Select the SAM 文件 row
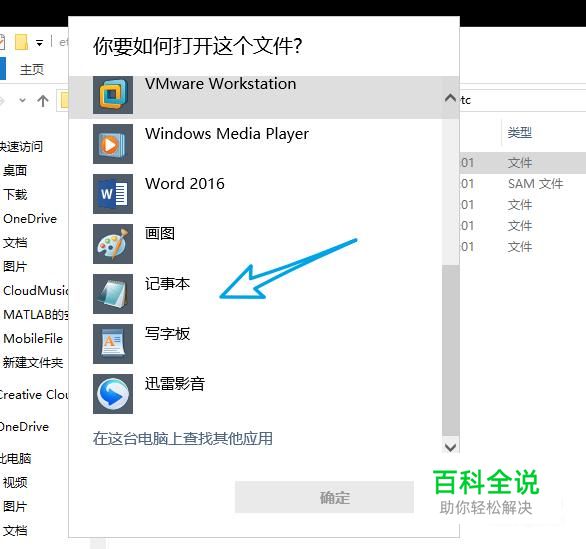 pos(523,183)
